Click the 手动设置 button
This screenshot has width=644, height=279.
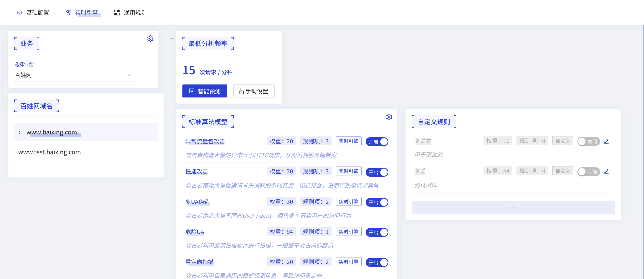[x=254, y=91]
